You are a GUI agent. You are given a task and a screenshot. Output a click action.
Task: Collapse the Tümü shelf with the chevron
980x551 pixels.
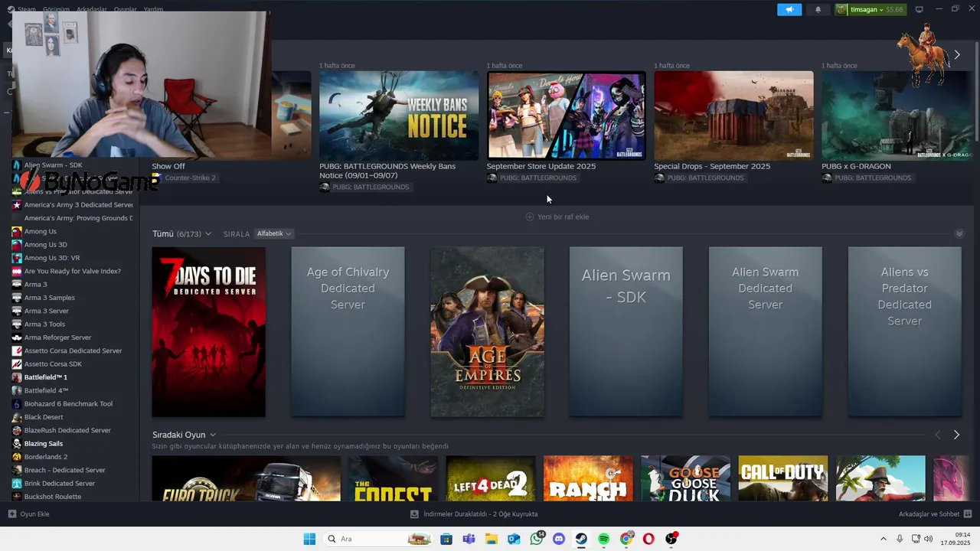pos(959,233)
